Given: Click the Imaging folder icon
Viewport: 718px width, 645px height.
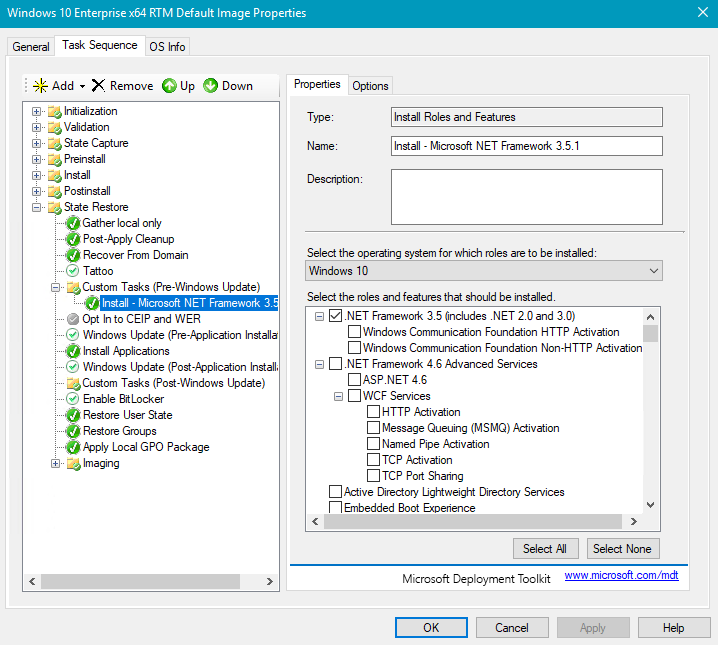Looking at the screenshot, I should click(73, 463).
